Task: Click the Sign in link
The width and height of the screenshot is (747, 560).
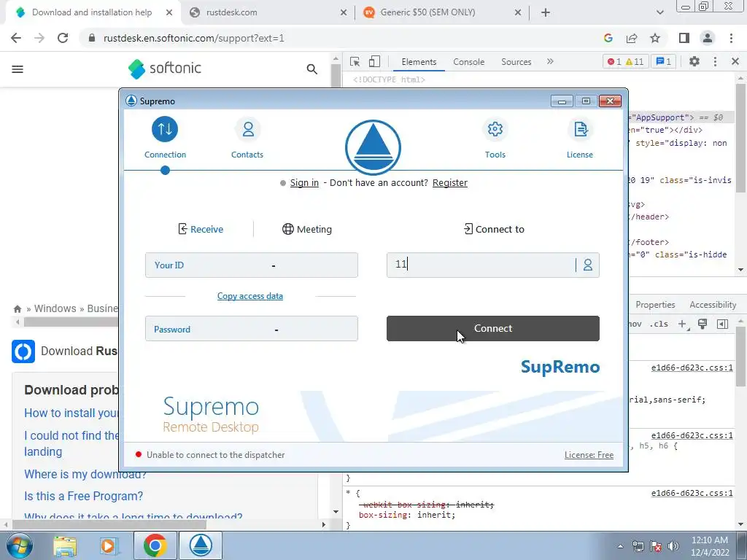Action: pyautogui.click(x=304, y=183)
